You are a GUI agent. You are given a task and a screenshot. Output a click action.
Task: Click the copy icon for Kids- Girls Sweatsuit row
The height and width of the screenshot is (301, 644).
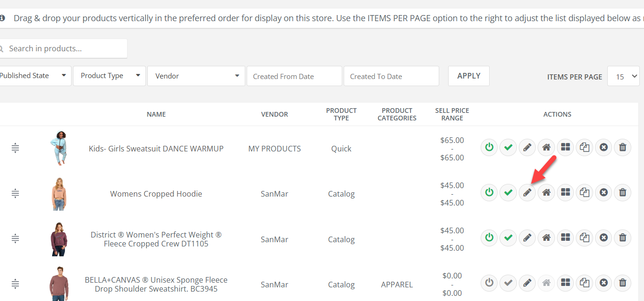coord(585,147)
